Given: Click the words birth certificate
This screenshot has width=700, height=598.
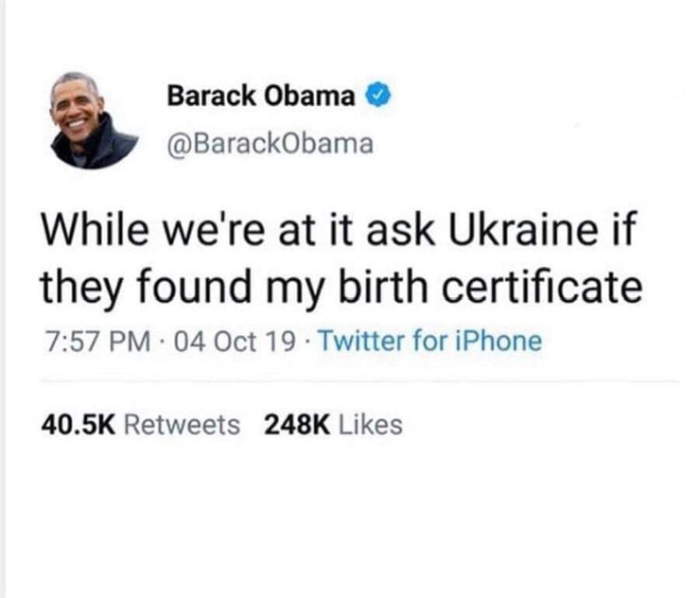Looking at the screenshot, I should click(x=490, y=287).
